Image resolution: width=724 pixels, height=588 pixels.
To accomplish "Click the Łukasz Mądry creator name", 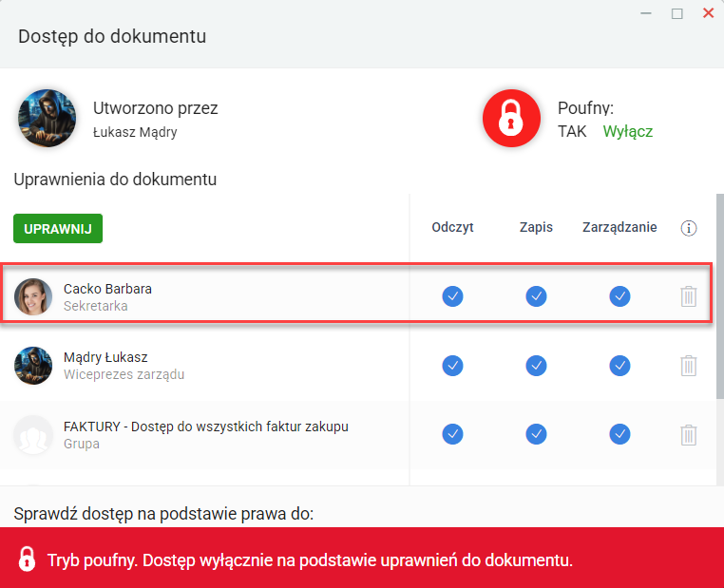I will pyautogui.click(x=135, y=132).
